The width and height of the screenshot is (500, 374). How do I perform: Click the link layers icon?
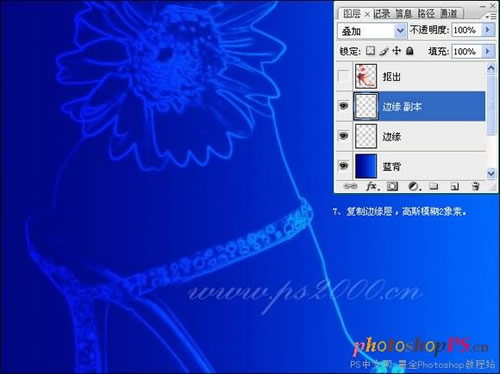pyautogui.click(x=350, y=186)
